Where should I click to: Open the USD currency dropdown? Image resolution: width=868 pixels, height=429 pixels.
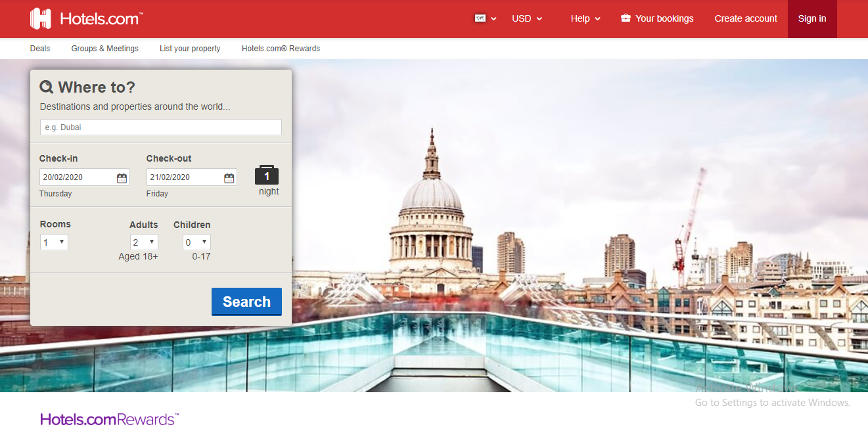coord(527,18)
